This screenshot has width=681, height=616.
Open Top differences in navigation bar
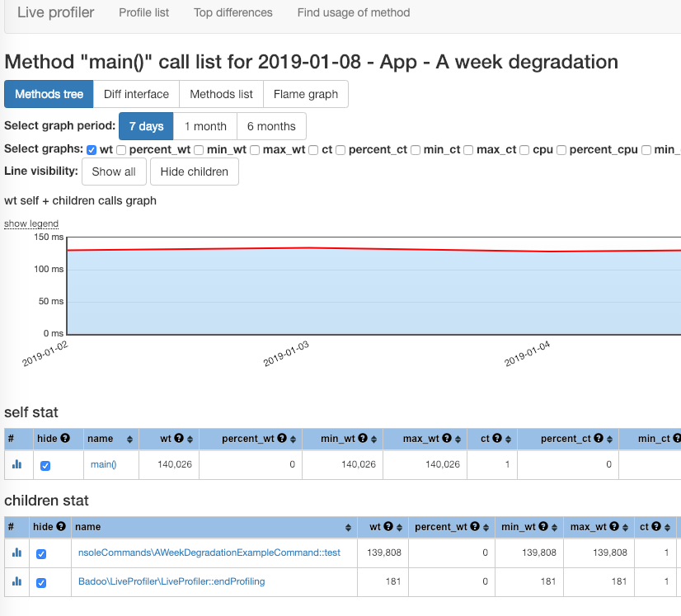(x=232, y=12)
